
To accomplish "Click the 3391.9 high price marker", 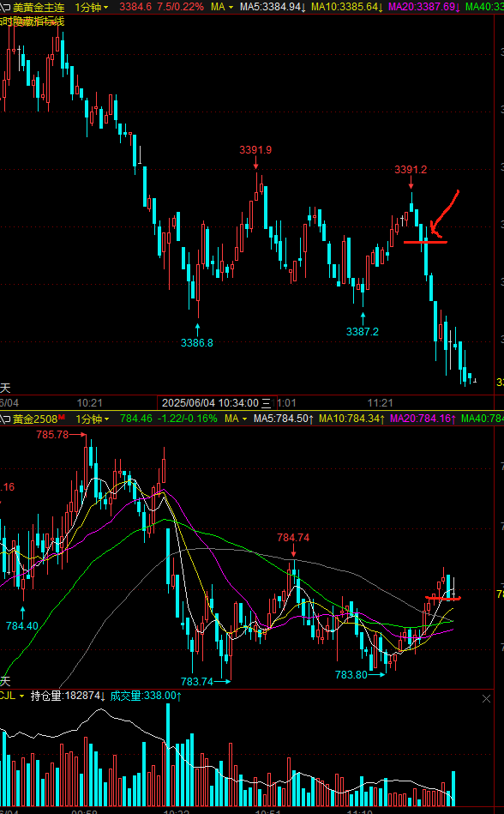I will (255, 150).
